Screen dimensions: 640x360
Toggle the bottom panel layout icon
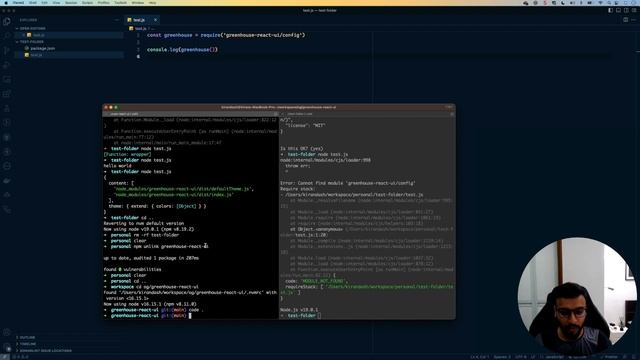[618, 10]
